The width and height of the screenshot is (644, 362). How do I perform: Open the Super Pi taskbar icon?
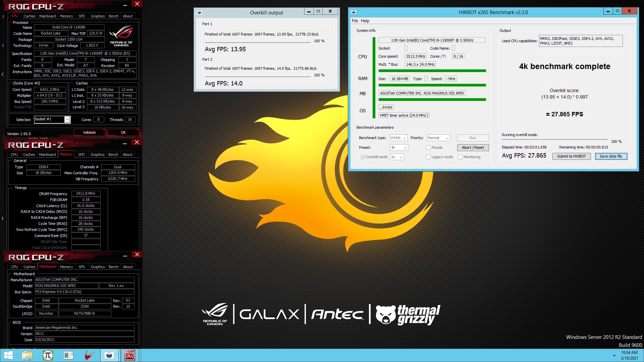[x=48, y=355]
